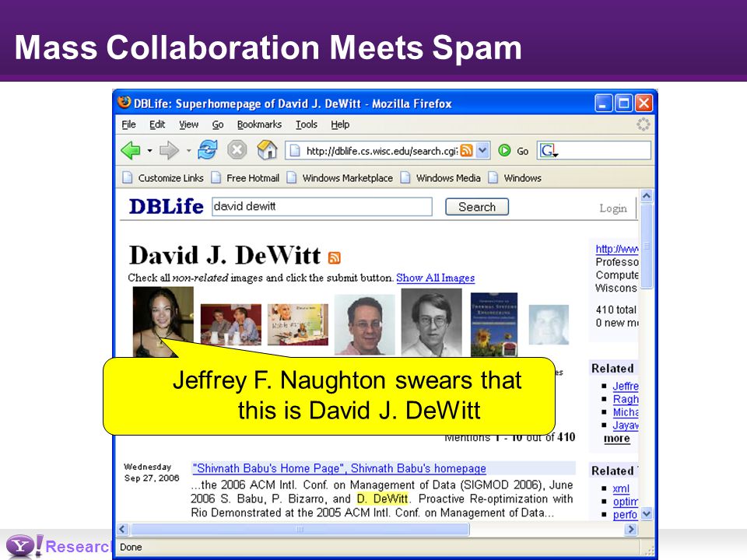
Task: Click the DBLife logo
Action: (x=167, y=207)
